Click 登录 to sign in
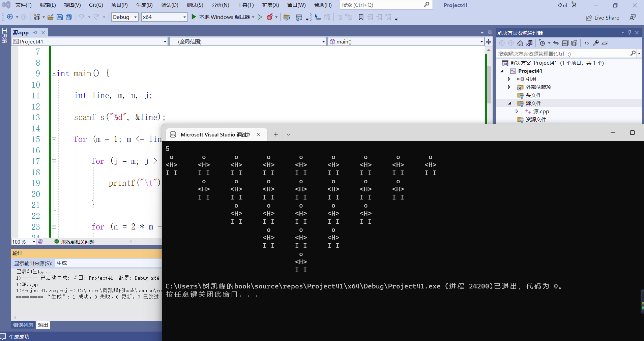This screenshot has width=644, height=341. pos(562,5)
